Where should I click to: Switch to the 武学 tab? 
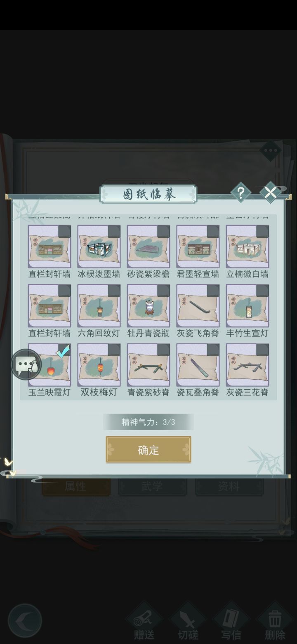pyautogui.click(x=152, y=487)
